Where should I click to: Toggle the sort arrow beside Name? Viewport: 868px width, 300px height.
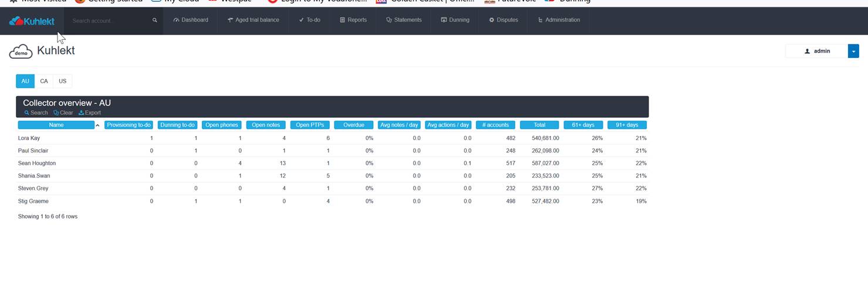coord(97,125)
